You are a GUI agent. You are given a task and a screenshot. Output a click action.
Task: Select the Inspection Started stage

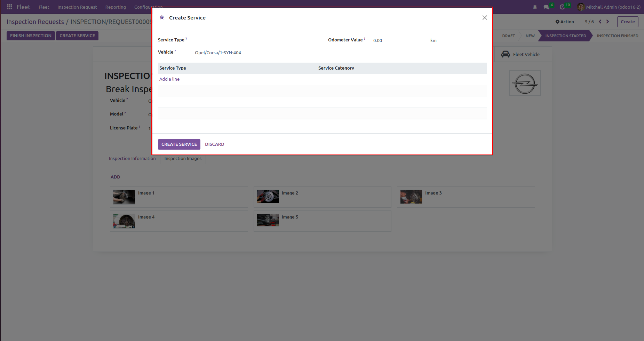(x=565, y=36)
